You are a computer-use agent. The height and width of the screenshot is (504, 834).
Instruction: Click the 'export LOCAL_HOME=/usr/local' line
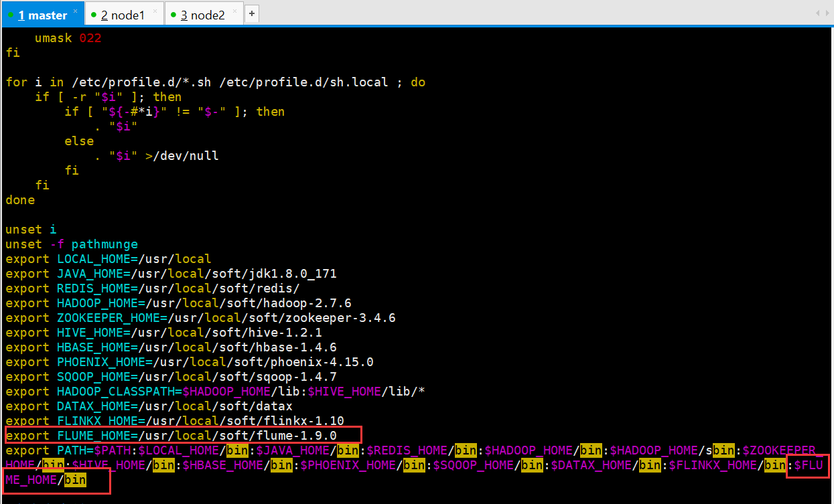tap(109, 259)
